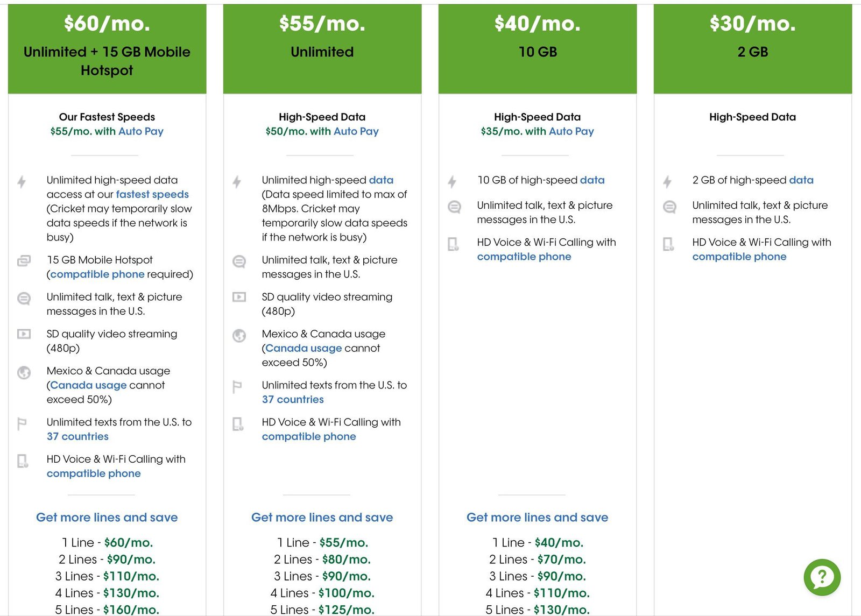Click '4 Lines - $110/mo.' price row

pyautogui.click(x=538, y=593)
